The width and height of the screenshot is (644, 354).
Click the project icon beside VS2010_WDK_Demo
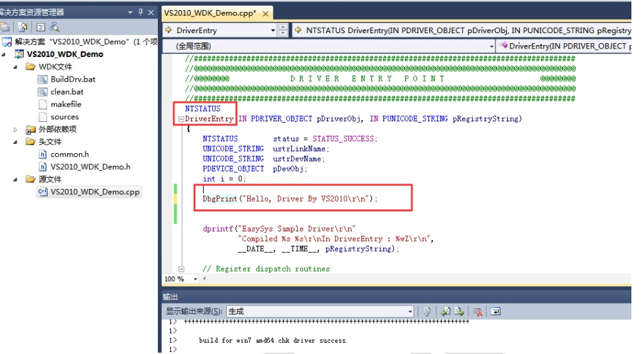pos(19,54)
